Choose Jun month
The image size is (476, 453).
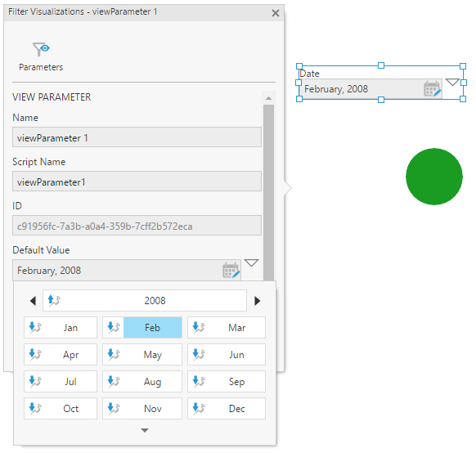pyautogui.click(x=237, y=355)
